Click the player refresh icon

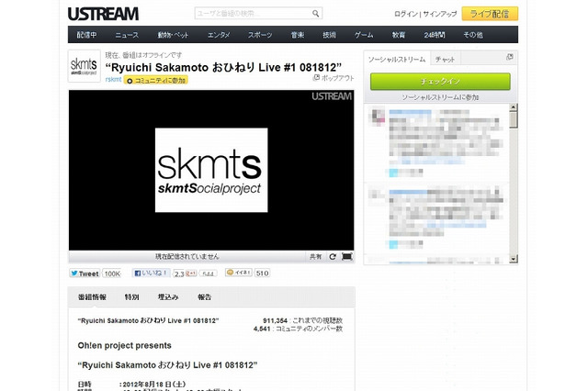point(333,257)
